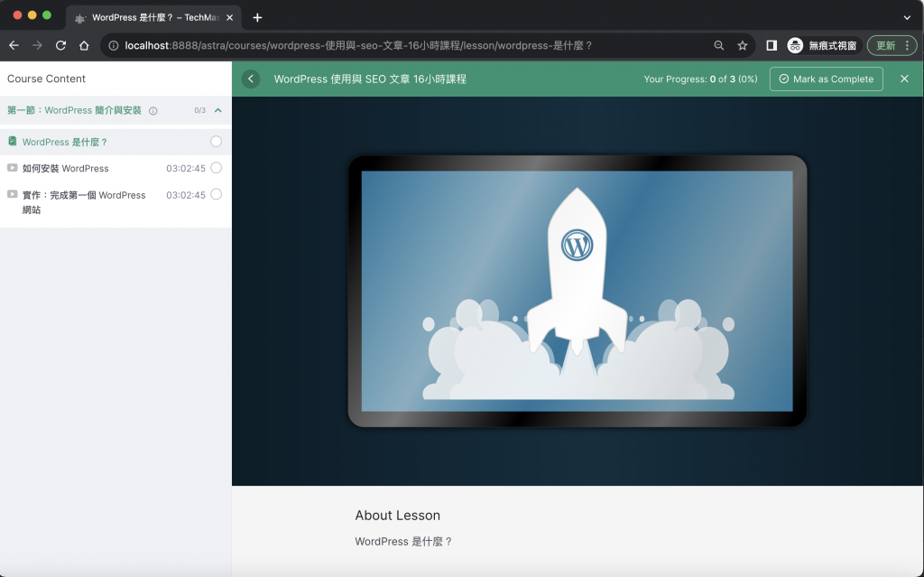The width and height of the screenshot is (924, 577).
Task: Click the browser forward arrow
Action: coord(37,45)
